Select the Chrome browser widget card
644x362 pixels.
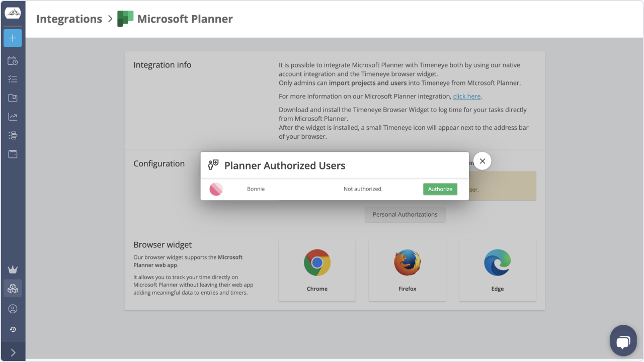[317, 271]
